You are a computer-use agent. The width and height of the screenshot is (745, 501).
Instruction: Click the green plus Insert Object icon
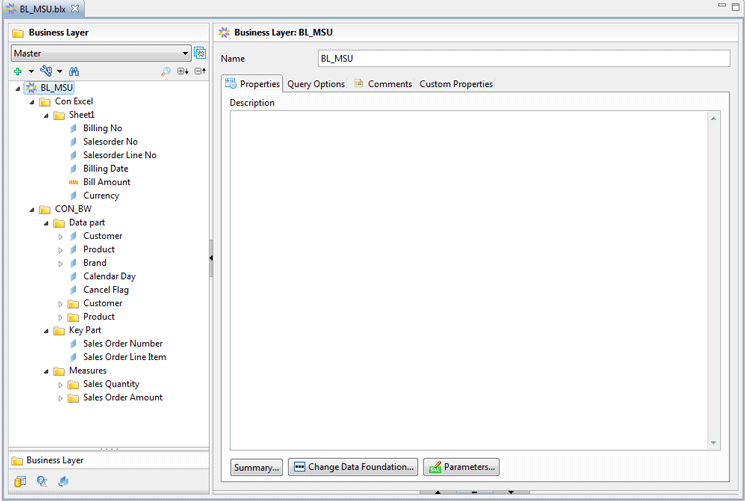tap(18, 71)
